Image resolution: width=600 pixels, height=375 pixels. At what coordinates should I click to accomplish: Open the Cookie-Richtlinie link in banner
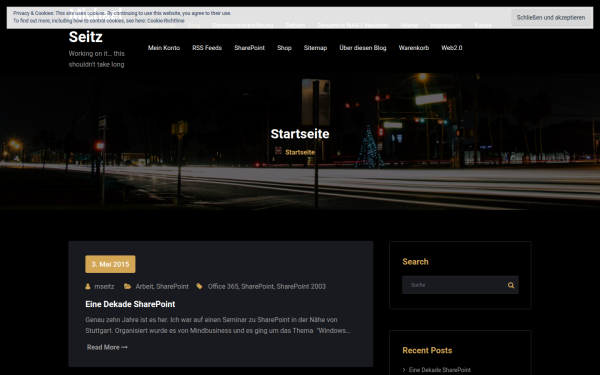pyautogui.click(x=166, y=21)
